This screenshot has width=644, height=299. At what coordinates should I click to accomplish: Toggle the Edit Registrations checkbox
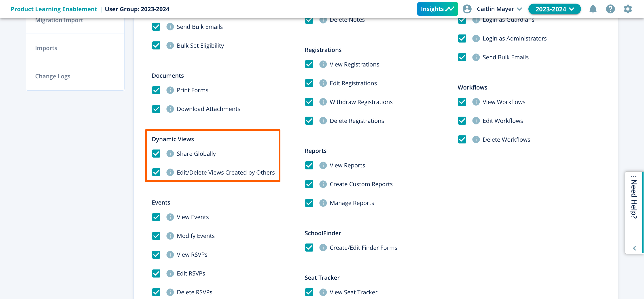pyautogui.click(x=309, y=83)
